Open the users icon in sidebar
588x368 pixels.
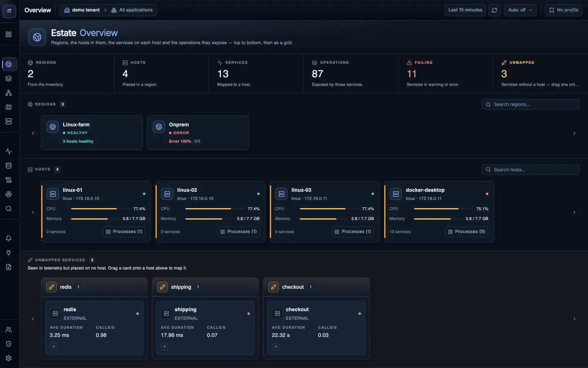(9, 330)
